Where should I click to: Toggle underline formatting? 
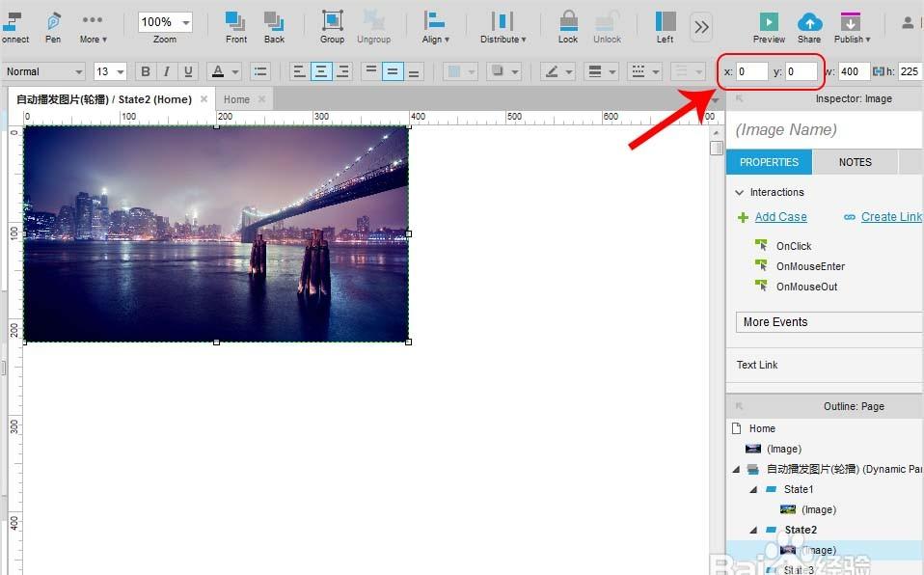tap(188, 71)
